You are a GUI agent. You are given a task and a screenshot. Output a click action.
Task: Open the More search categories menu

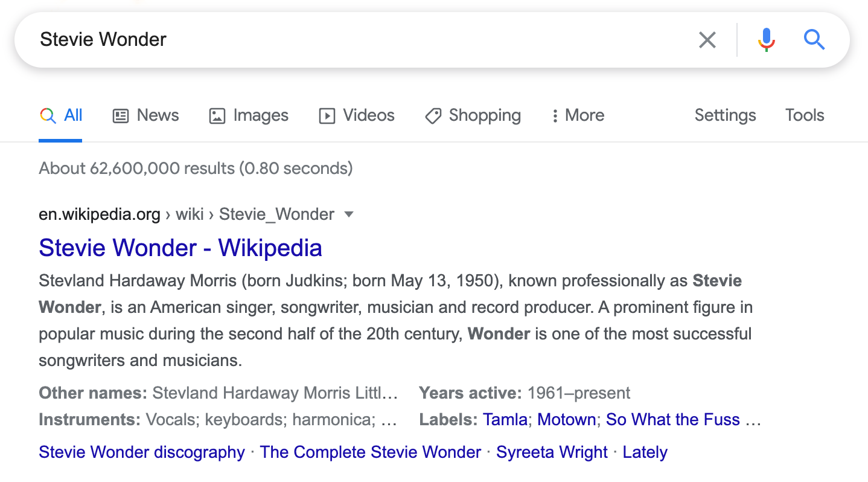point(578,115)
